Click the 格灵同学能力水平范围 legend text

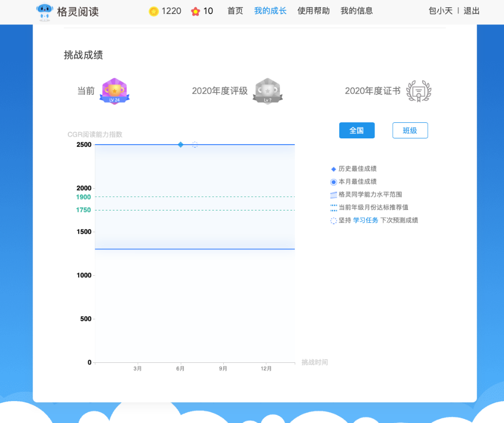coord(370,194)
